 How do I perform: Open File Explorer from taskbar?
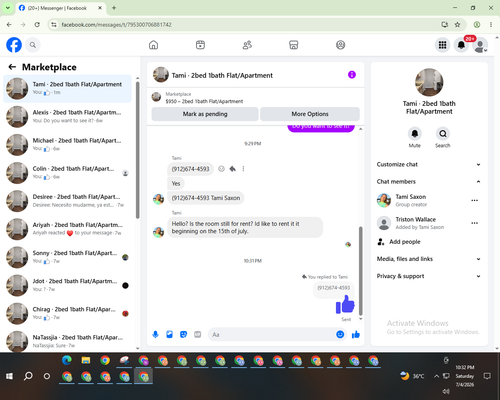pos(86,360)
